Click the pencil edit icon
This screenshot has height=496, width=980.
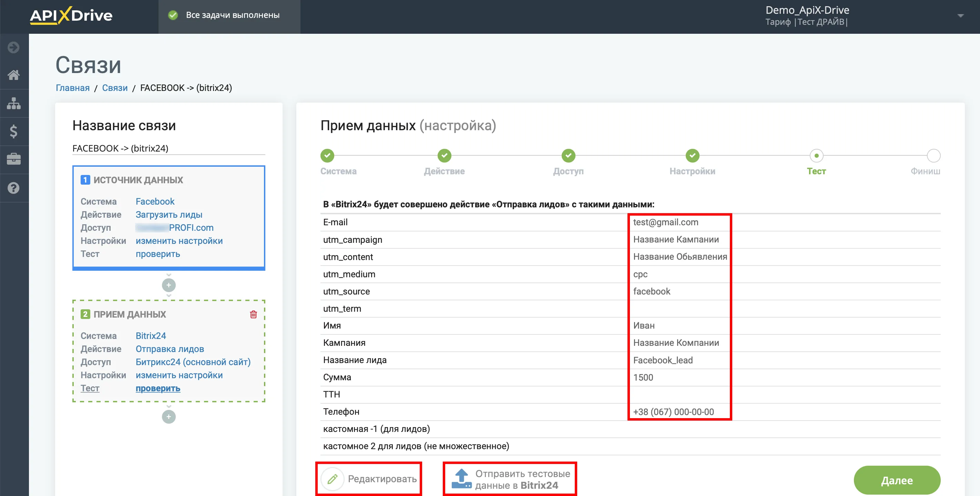click(332, 479)
